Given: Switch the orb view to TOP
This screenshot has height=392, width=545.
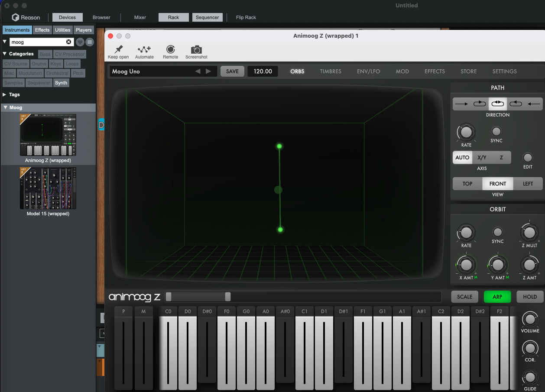Looking at the screenshot, I should point(467,183).
